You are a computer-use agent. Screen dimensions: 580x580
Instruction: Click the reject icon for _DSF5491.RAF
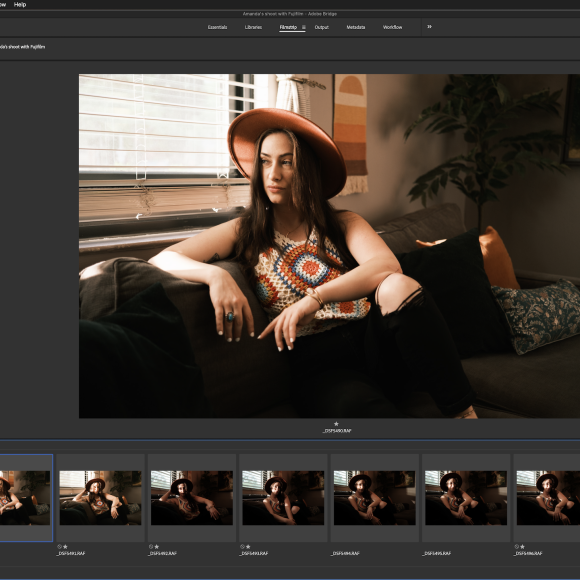(60, 546)
